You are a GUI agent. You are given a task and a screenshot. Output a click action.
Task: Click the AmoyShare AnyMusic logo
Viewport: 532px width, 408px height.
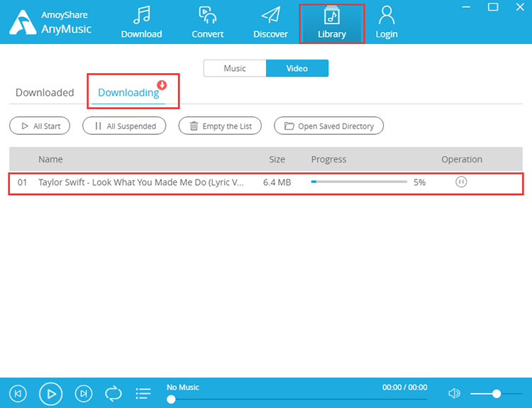point(50,23)
